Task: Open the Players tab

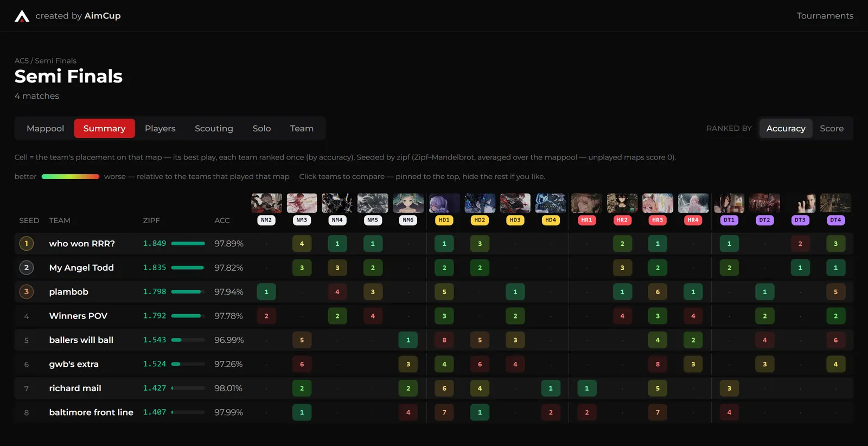Action: [160, 129]
